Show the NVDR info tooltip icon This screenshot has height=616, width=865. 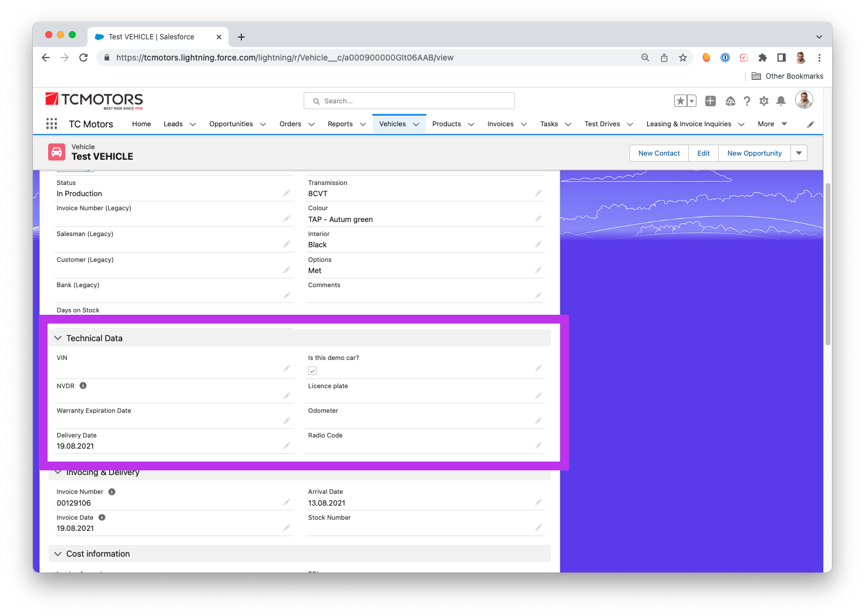83,386
